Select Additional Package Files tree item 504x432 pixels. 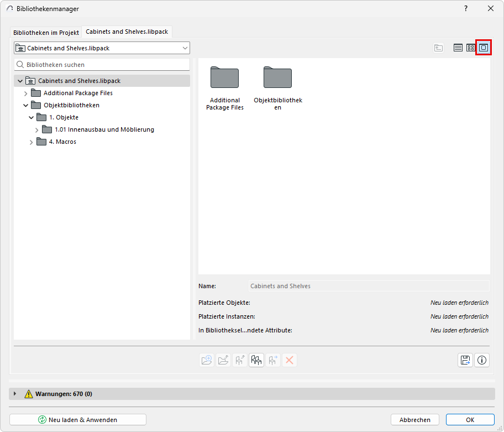78,93
